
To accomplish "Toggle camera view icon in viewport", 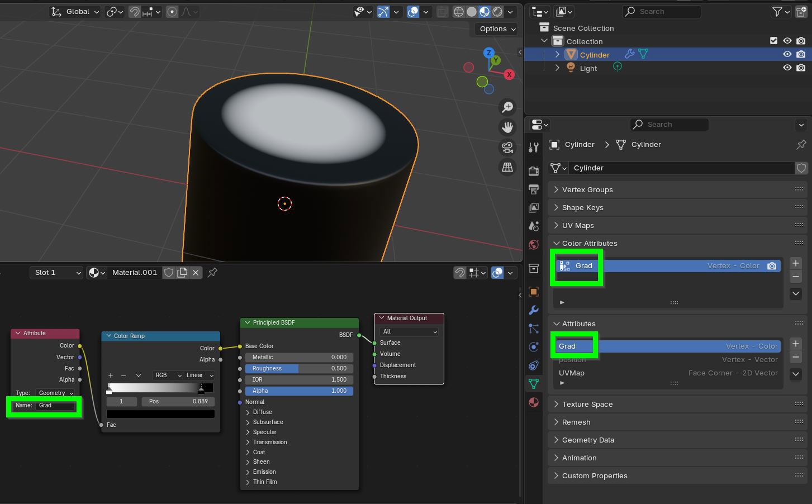I will 507,148.
